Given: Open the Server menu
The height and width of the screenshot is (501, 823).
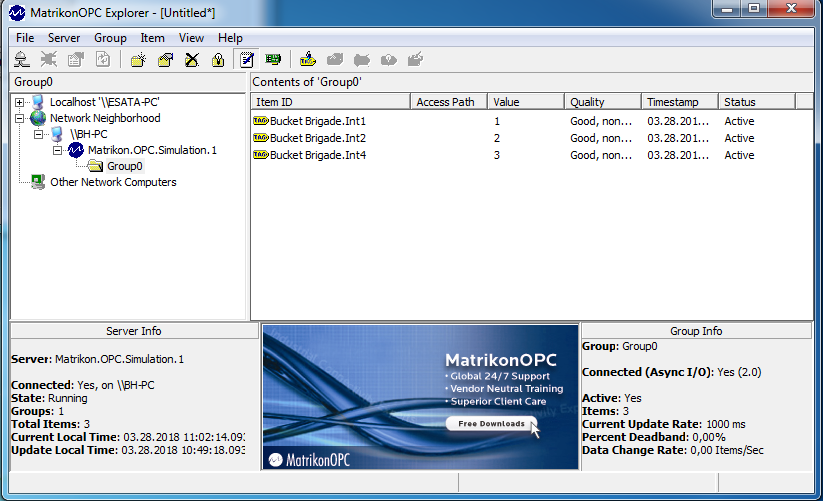Looking at the screenshot, I should pos(64,38).
